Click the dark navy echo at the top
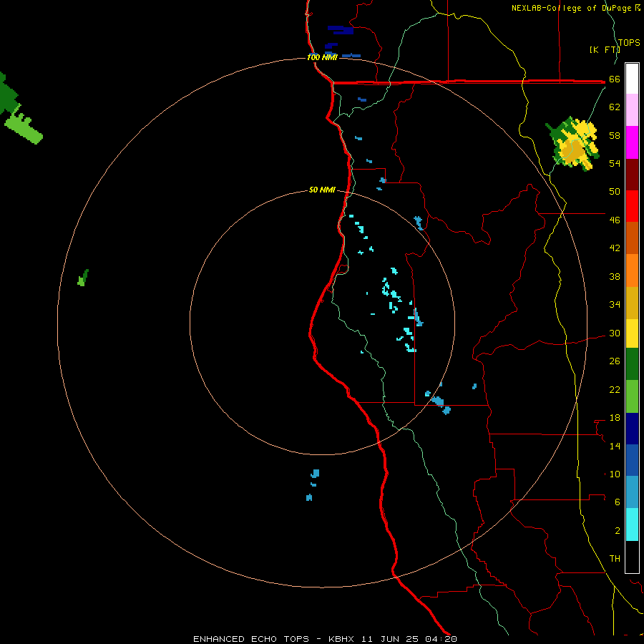The image size is (644, 644). click(x=341, y=30)
